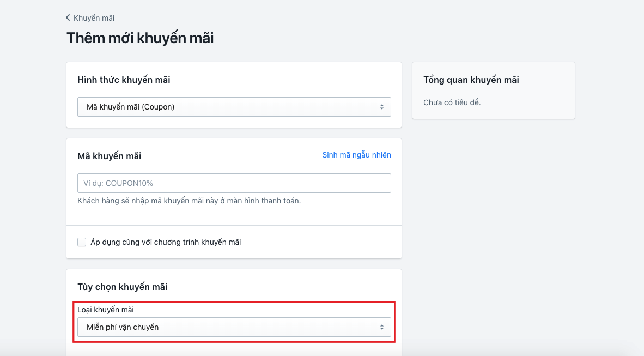Select the Tùy chọn khuyến mãi section header
Viewport: 644px width, 356px height.
coord(122,286)
